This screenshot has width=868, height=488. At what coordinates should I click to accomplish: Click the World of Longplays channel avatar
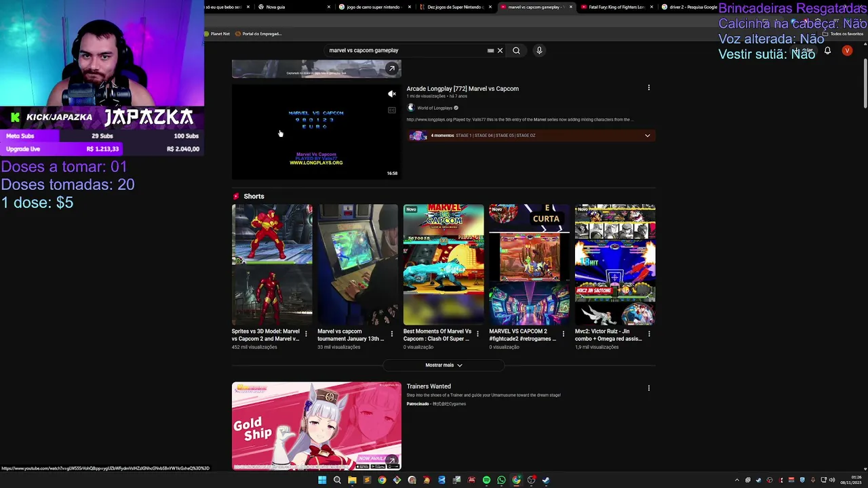[410, 108]
